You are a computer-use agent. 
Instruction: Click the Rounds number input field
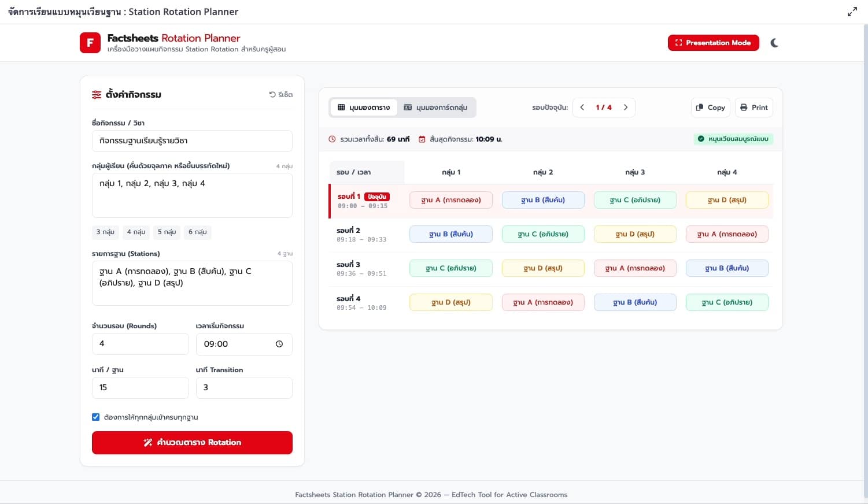(x=141, y=344)
